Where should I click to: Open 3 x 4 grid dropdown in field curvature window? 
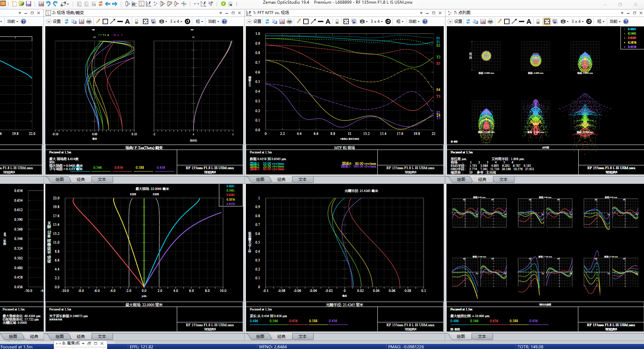[x=176, y=21]
